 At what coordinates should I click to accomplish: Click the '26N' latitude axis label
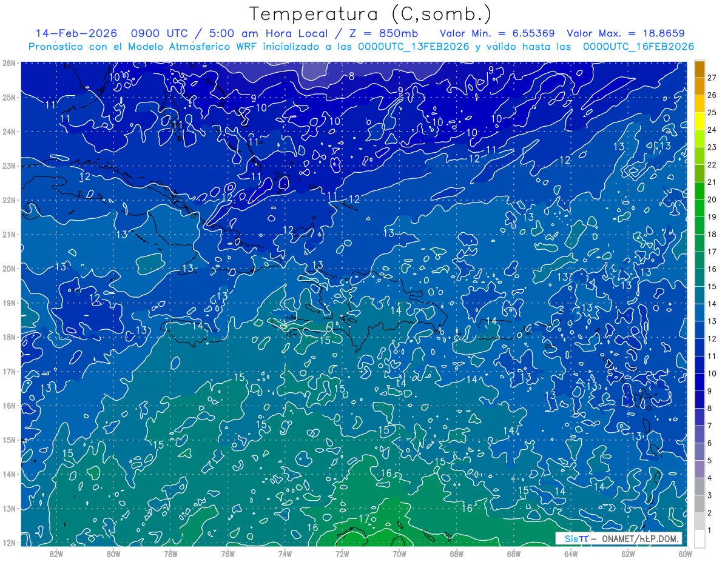pyautogui.click(x=8, y=63)
